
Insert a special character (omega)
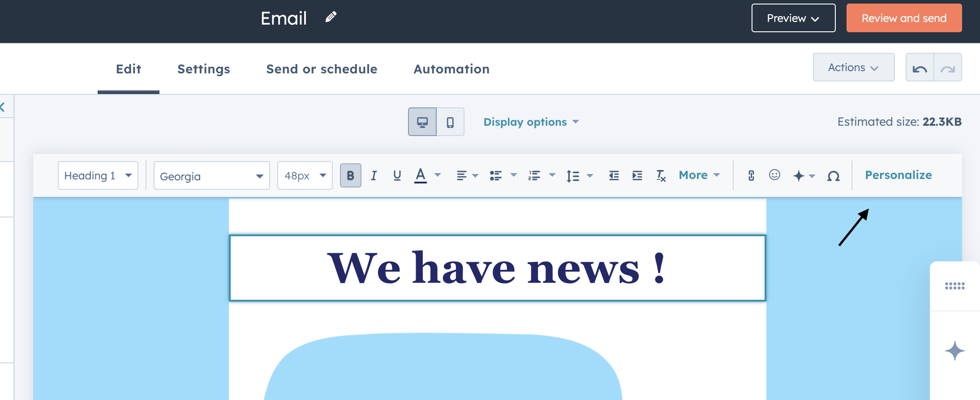(834, 176)
